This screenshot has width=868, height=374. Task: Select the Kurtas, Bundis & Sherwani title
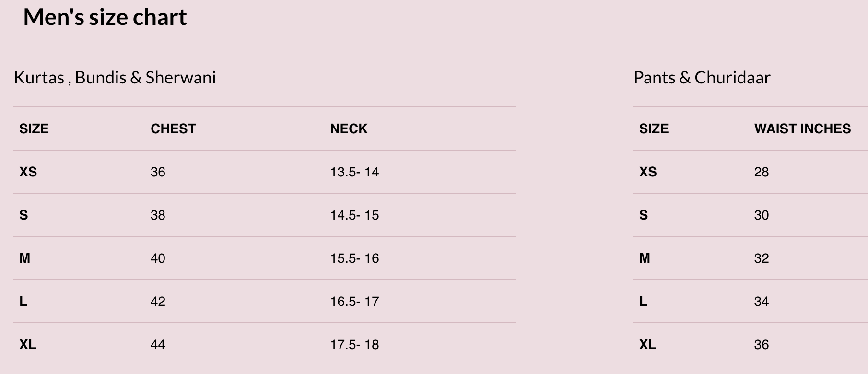click(x=115, y=78)
